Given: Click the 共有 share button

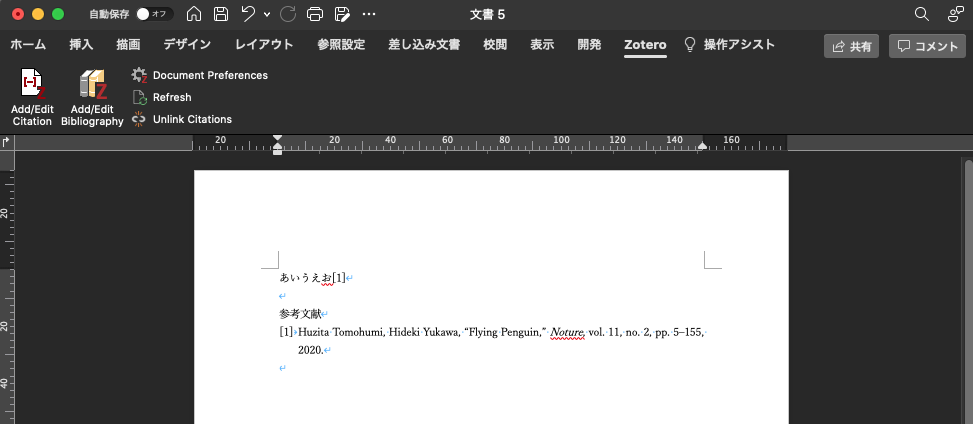Looking at the screenshot, I should pyautogui.click(x=851, y=46).
